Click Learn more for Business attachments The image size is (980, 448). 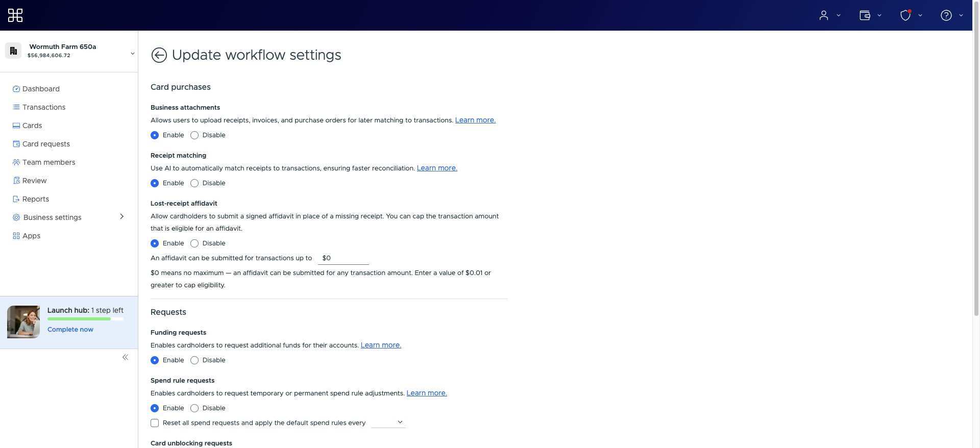tap(475, 120)
